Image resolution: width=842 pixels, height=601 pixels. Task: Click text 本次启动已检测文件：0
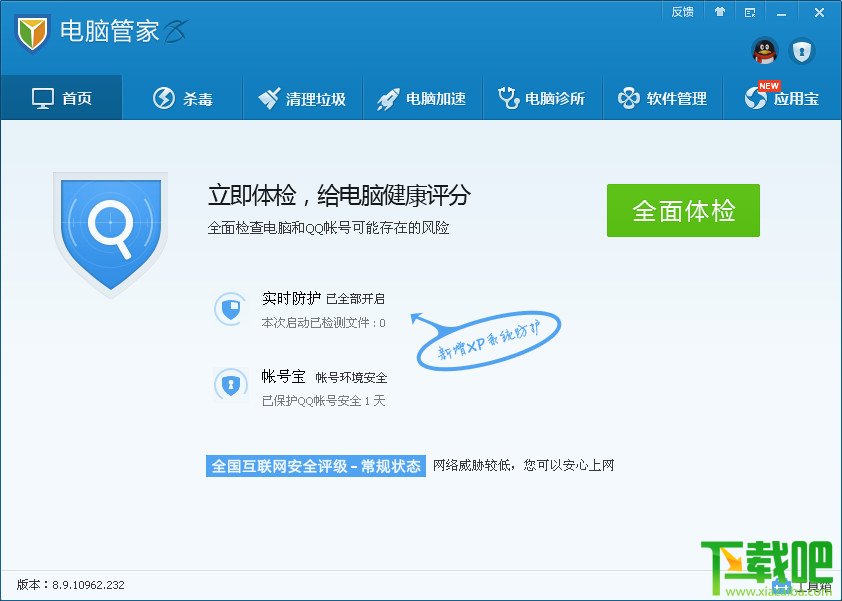pos(323,323)
